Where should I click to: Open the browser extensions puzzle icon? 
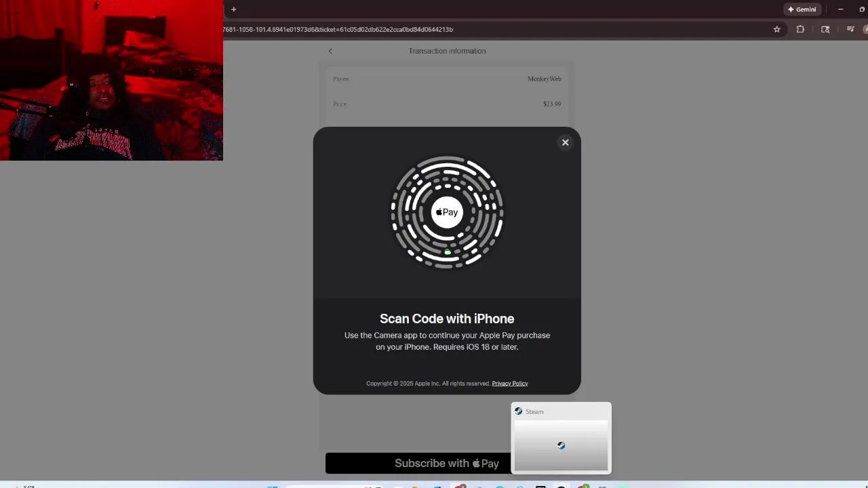tap(800, 29)
